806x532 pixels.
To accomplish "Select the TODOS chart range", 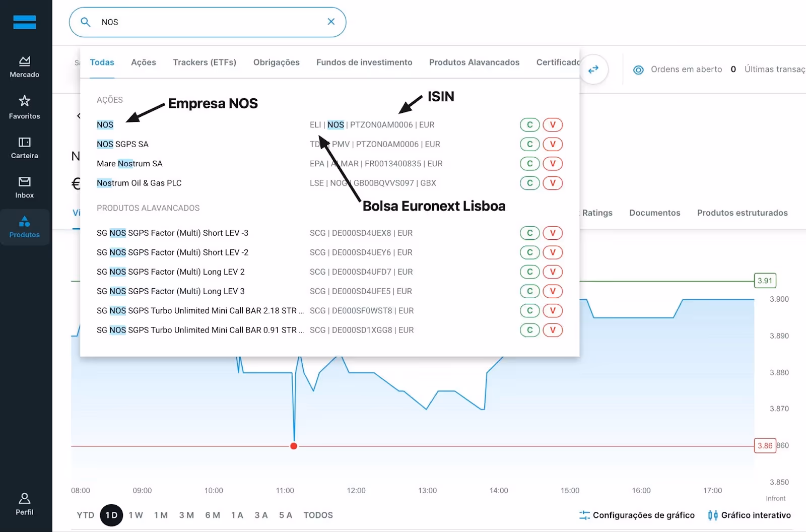I will (318, 515).
